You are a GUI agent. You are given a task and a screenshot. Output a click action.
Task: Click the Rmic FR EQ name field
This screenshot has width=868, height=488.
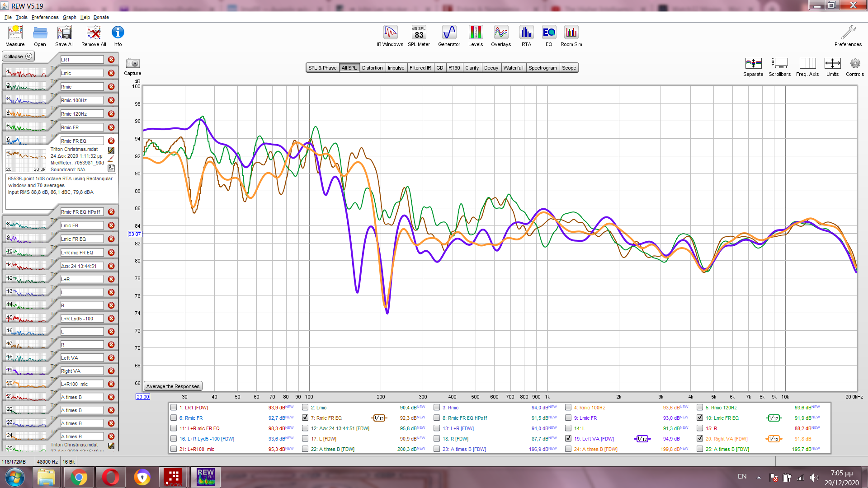(82, 141)
